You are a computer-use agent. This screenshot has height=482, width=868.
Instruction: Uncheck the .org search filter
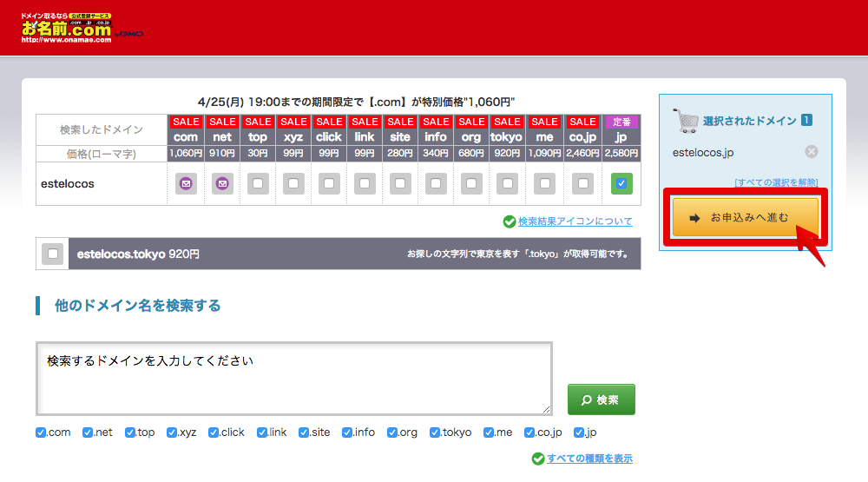point(392,432)
